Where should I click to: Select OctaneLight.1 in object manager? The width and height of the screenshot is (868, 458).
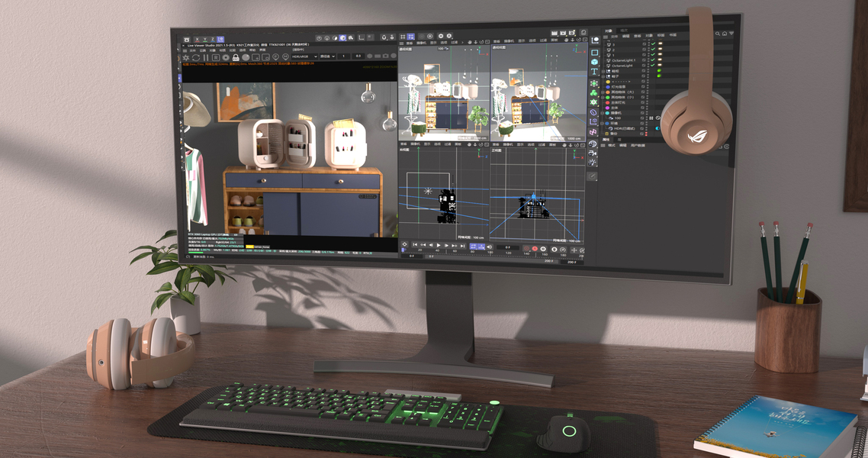(624, 60)
